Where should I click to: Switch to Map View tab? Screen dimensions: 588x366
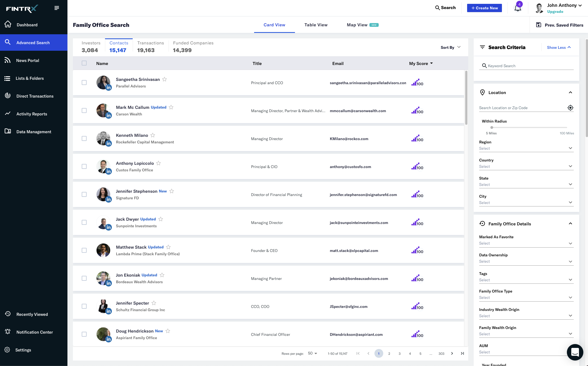tap(363, 25)
